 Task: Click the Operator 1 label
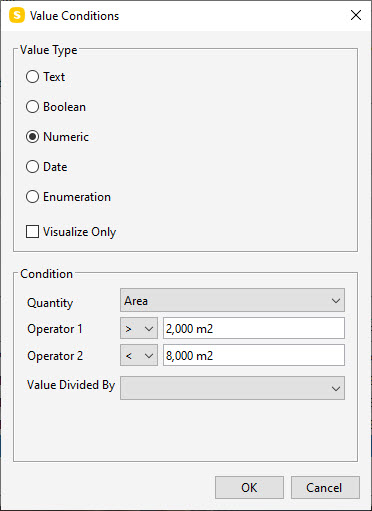[55, 329]
